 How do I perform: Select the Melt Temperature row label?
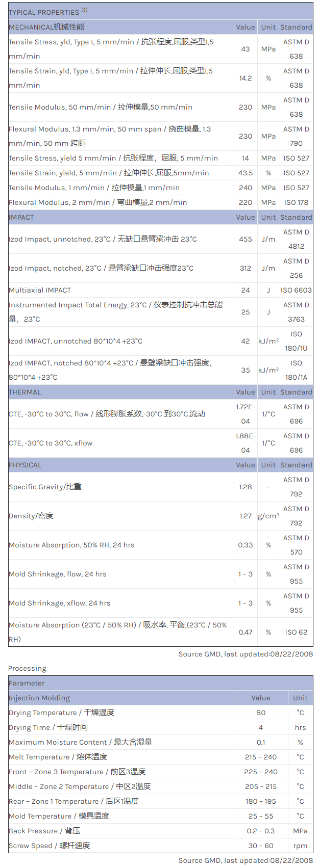[58, 757]
